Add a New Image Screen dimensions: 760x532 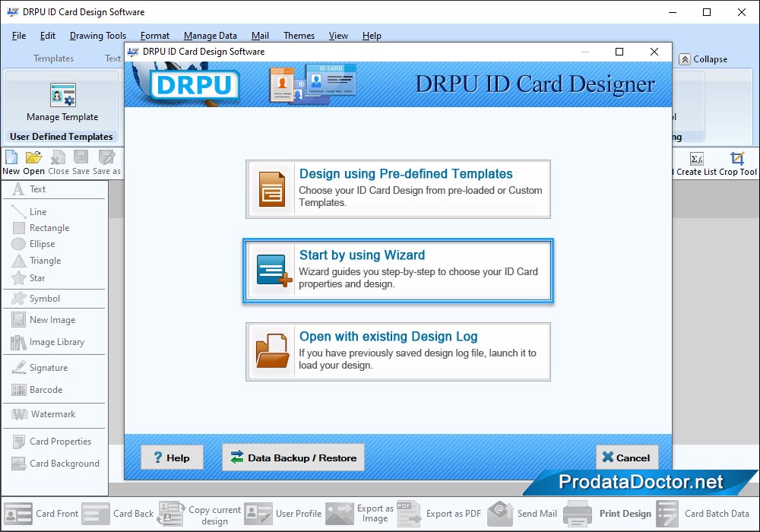click(43, 320)
